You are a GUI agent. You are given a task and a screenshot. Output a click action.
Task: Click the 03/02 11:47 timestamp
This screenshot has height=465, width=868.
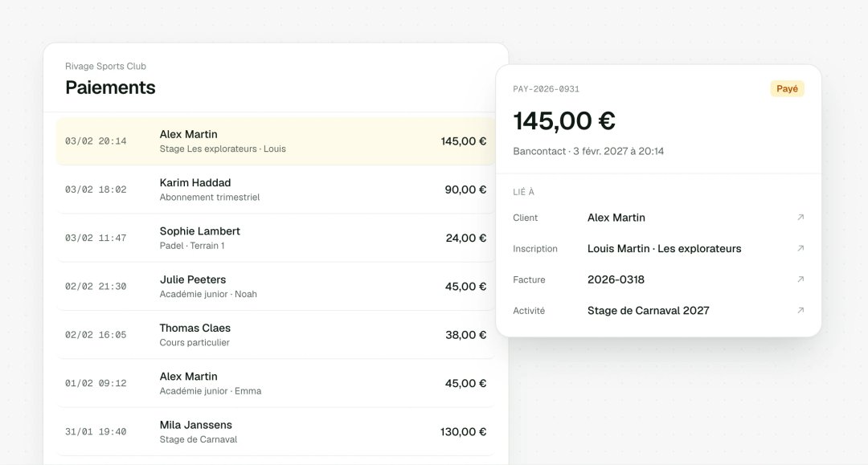(x=96, y=238)
